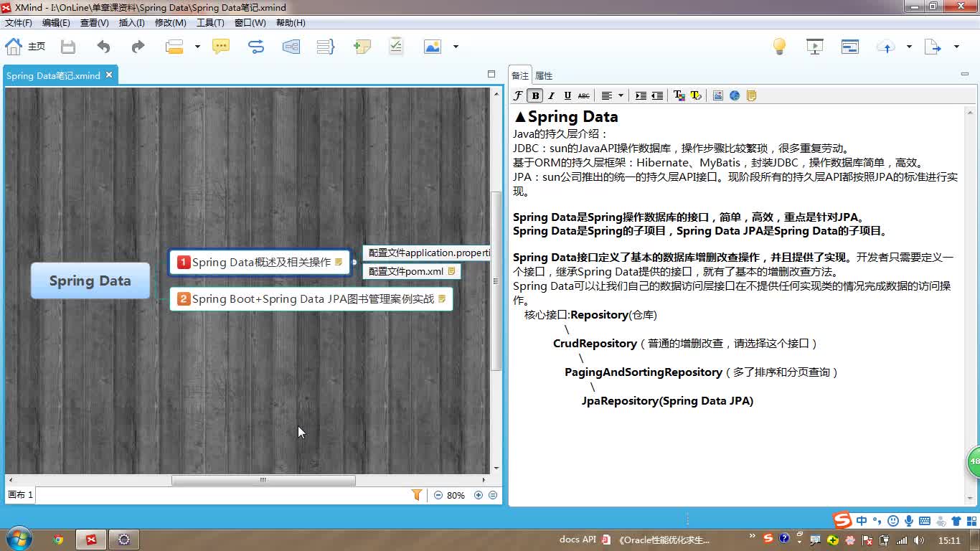
Task: Click the text alignment icon
Action: point(607,95)
